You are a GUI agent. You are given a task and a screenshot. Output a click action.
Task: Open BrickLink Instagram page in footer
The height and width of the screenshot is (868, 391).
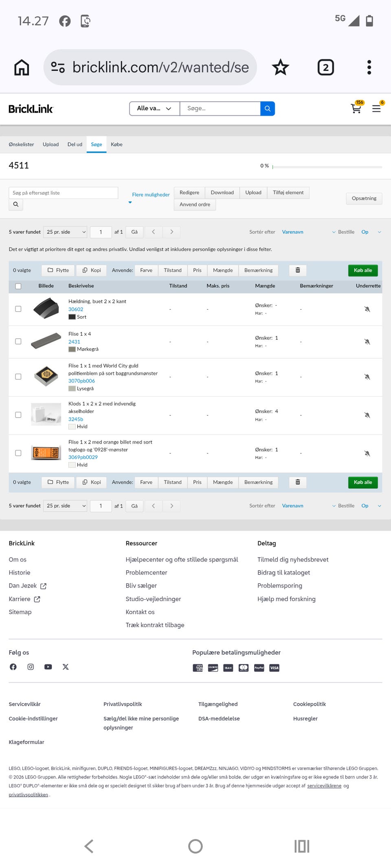(31, 667)
